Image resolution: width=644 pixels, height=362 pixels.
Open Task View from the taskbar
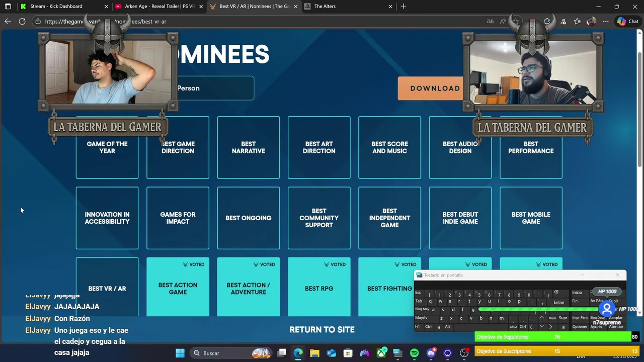282,353
